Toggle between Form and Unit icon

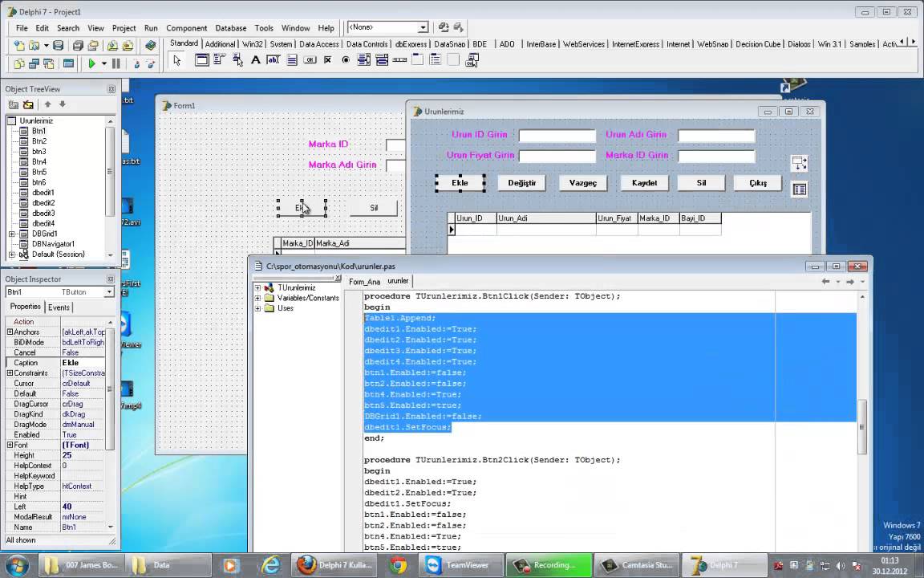tap(49, 63)
